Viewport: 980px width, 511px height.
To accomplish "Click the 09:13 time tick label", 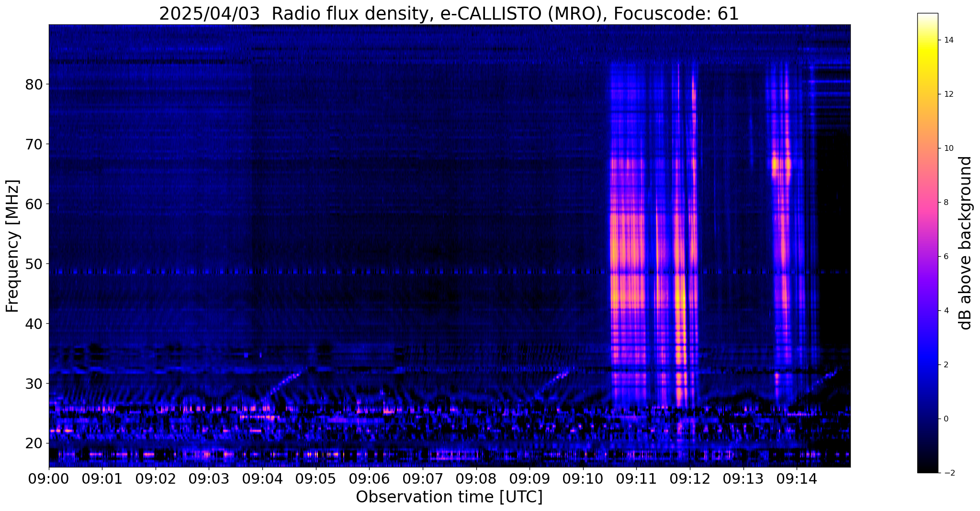I will point(743,478).
